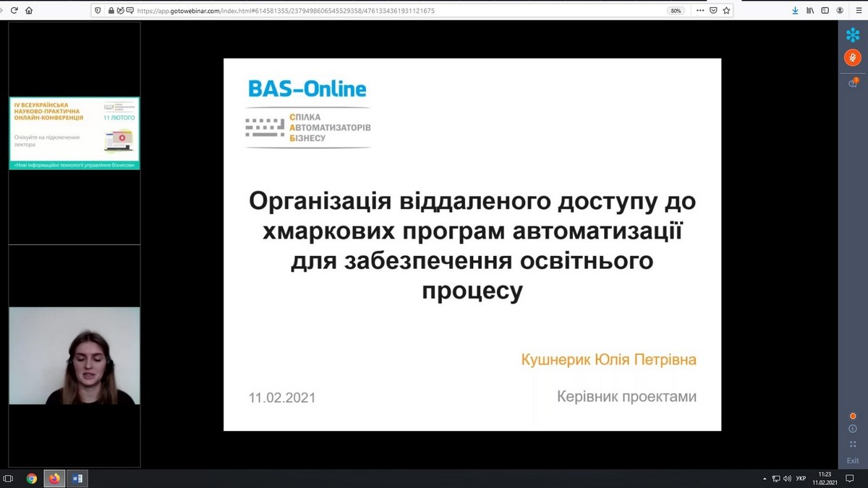Toggle the Firefox sidebar view
This screenshot has width=868, height=488.
825,11
